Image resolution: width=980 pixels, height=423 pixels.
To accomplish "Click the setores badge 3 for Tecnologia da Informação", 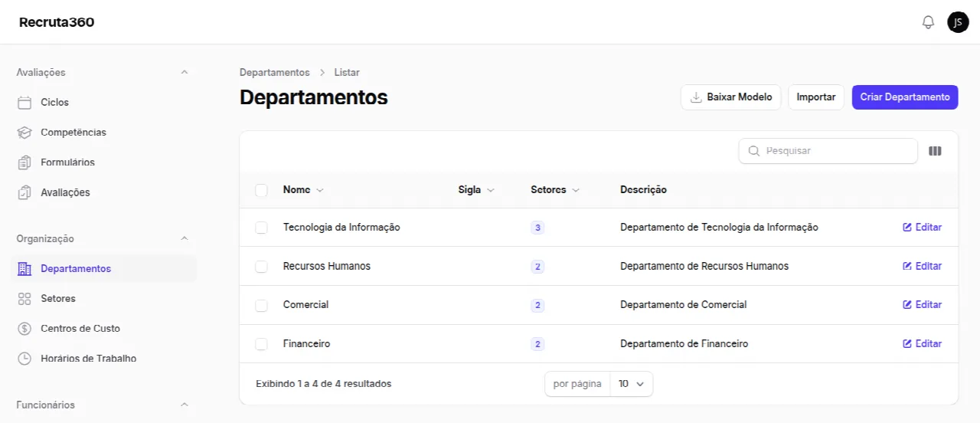I will (x=537, y=228).
